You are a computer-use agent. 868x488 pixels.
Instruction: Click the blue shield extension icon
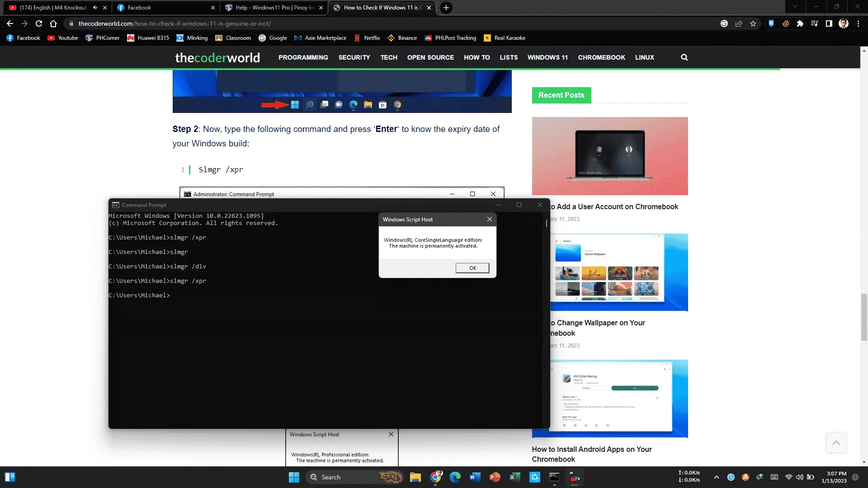(x=771, y=23)
